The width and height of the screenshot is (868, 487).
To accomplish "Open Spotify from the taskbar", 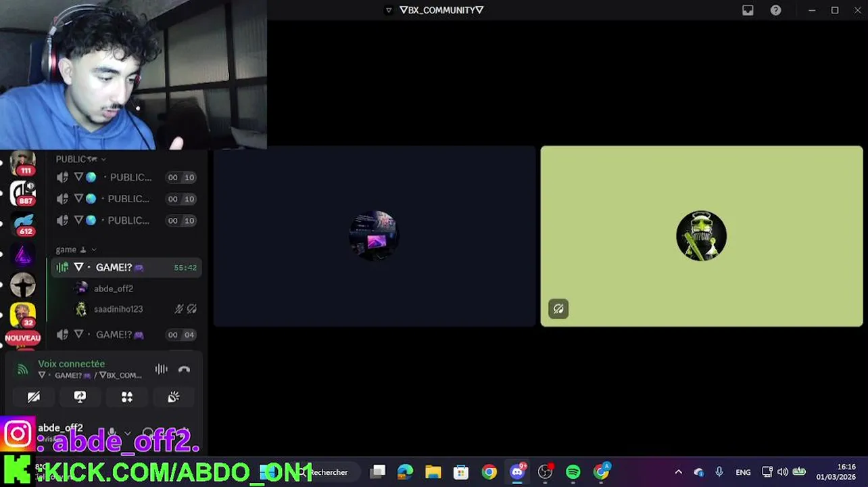I will click(x=573, y=472).
